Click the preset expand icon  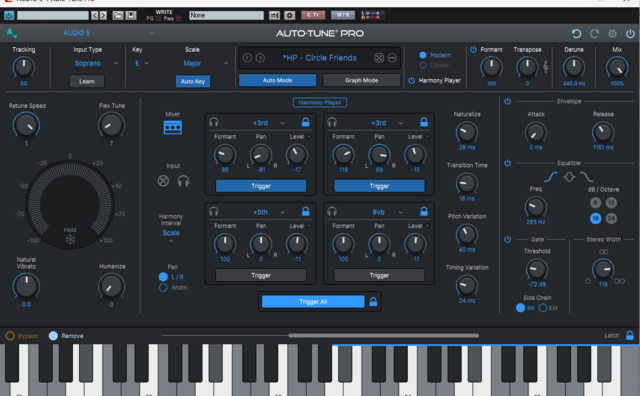coord(379,58)
